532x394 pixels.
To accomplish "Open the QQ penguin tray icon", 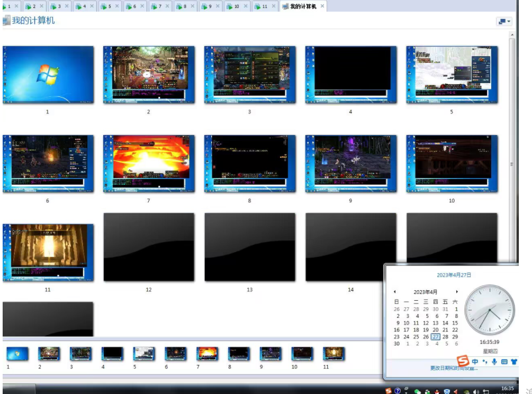I will click(437, 392).
